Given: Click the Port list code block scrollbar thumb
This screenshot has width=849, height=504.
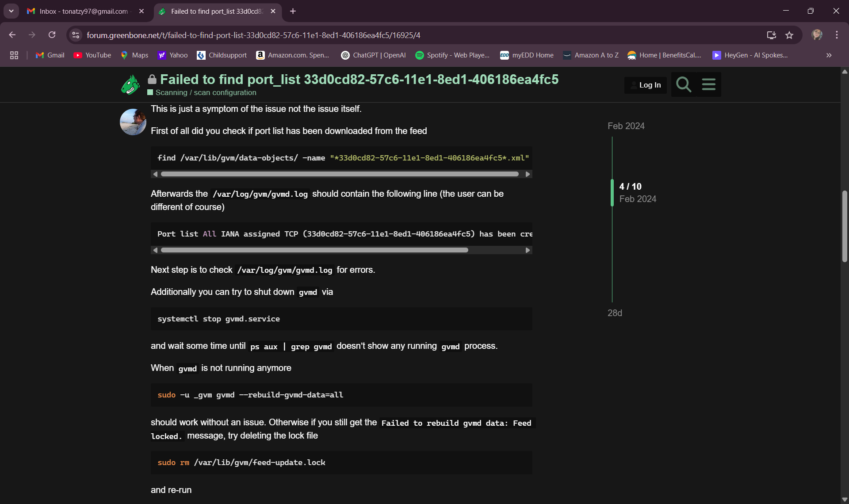Looking at the screenshot, I should click(314, 250).
